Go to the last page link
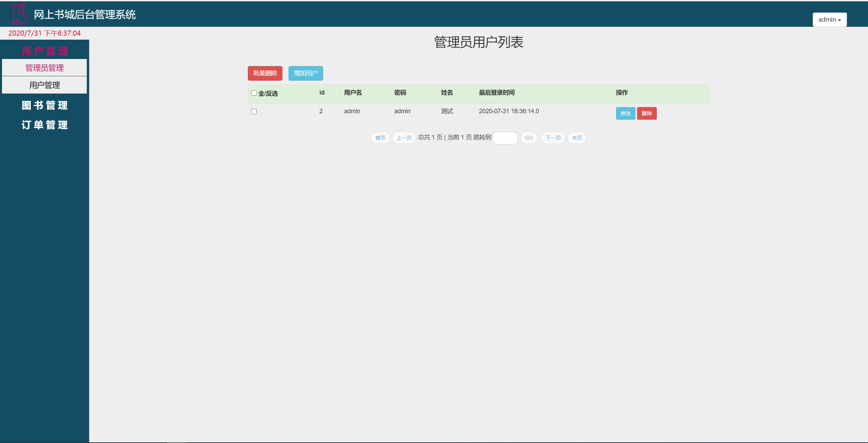 click(577, 138)
